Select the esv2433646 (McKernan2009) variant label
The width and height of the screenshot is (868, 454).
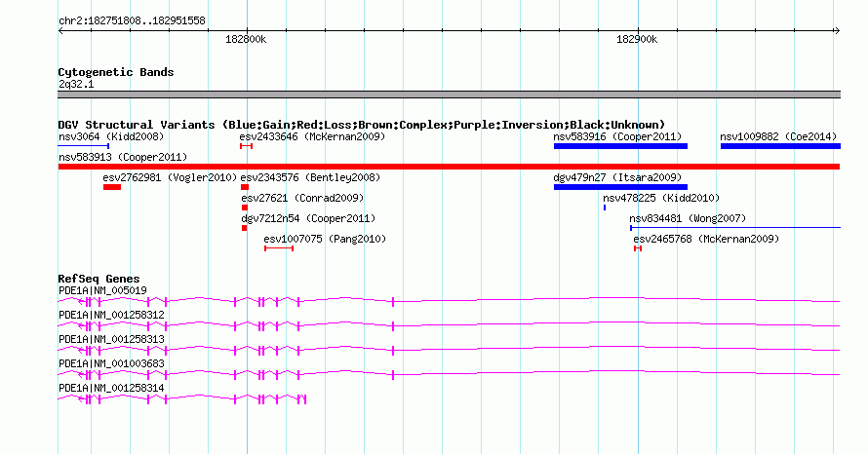(x=312, y=136)
